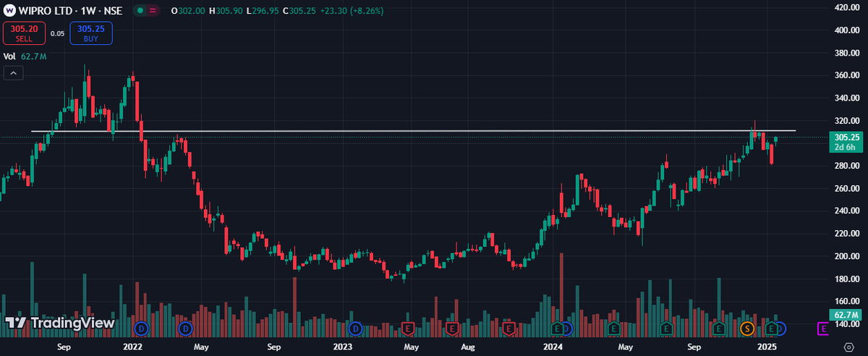The image size is (868, 356).
Task: Open red earnings E marker between Aug 2023 and 2024
Action: tap(509, 329)
